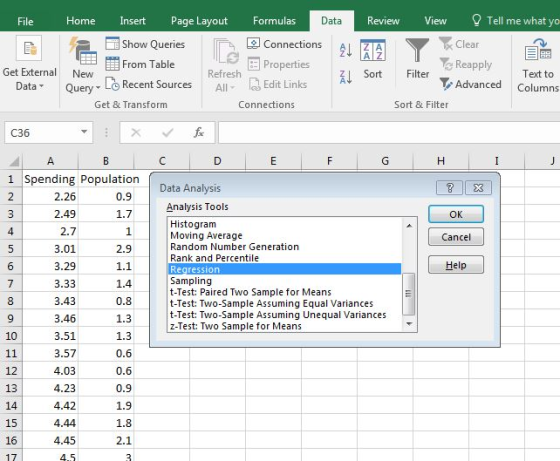Click Text to Columns
560x461 pixels.
click(538, 66)
